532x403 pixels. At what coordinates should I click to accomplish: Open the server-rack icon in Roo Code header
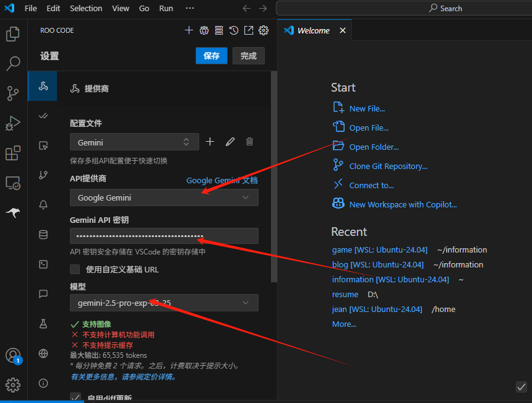(x=219, y=30)
